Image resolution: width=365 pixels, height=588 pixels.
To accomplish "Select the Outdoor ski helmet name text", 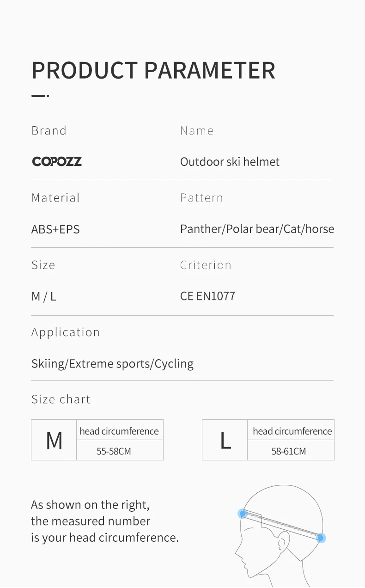I will (230, 162).
